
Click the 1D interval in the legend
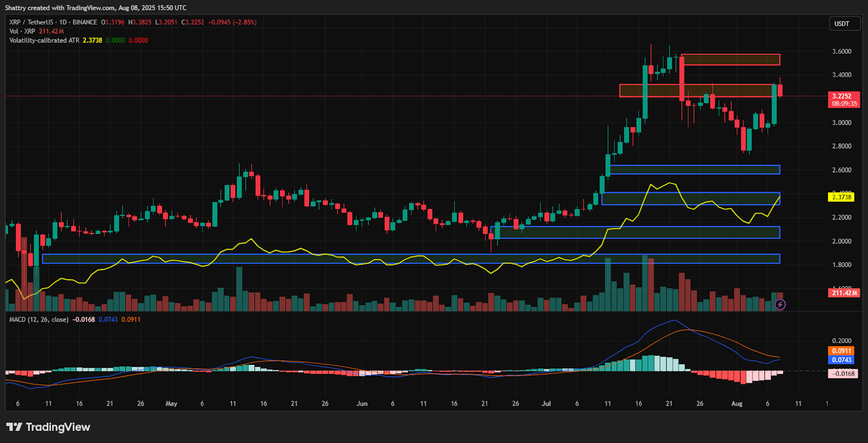point(63,22)
